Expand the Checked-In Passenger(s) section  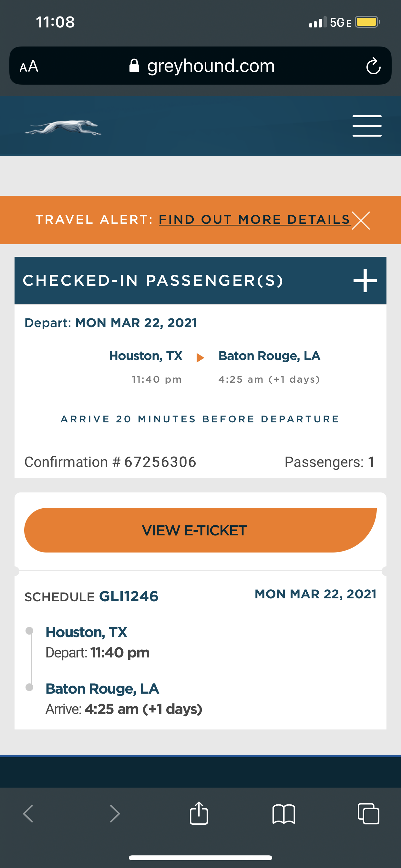(365, 281)
